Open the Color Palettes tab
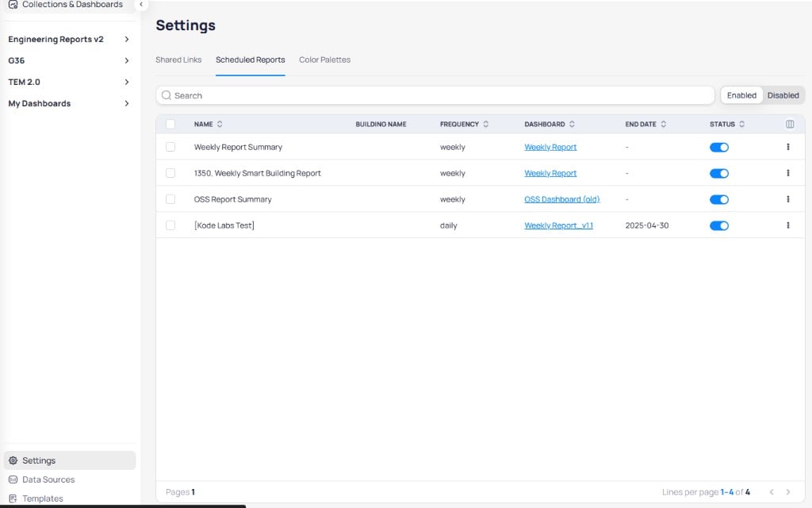This screenshot has height=508, width=812. tap(324, 60)
